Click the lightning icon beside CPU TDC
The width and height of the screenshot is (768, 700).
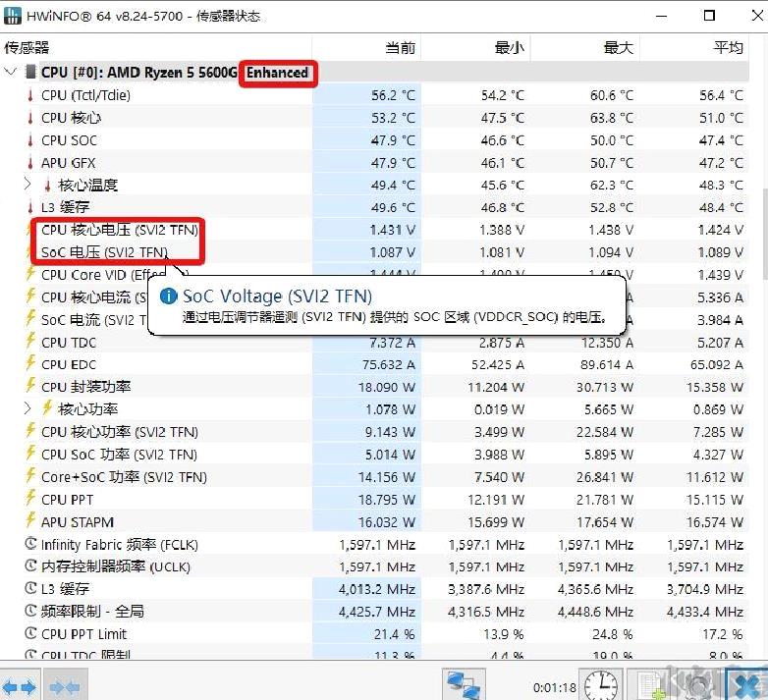(30, 341)
